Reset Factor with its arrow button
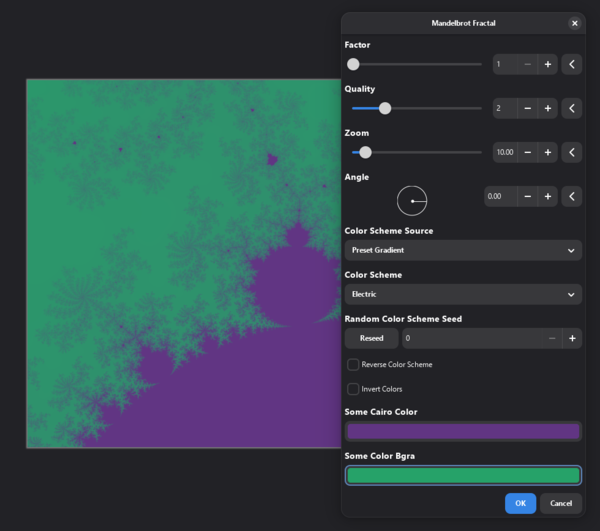Viewport: 600px width, 531px height. [571, 64]
